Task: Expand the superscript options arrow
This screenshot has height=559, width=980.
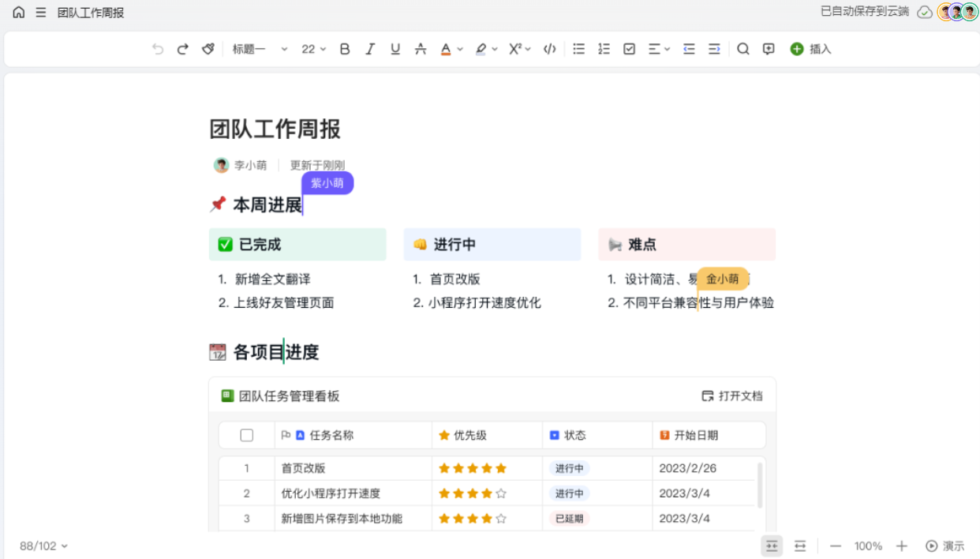Action: pyautogui.click(x=528, y=49)
